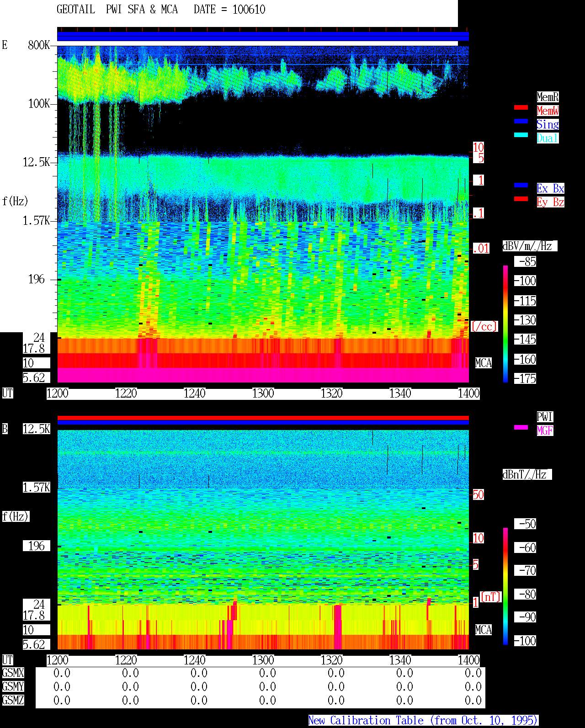
Task: Click the 1300 tick on the upper UT axis
Action: [x=263, y=393]
